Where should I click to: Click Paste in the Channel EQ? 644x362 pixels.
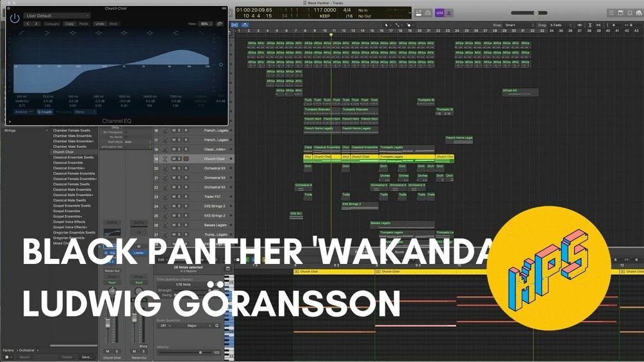pos(83,24)
